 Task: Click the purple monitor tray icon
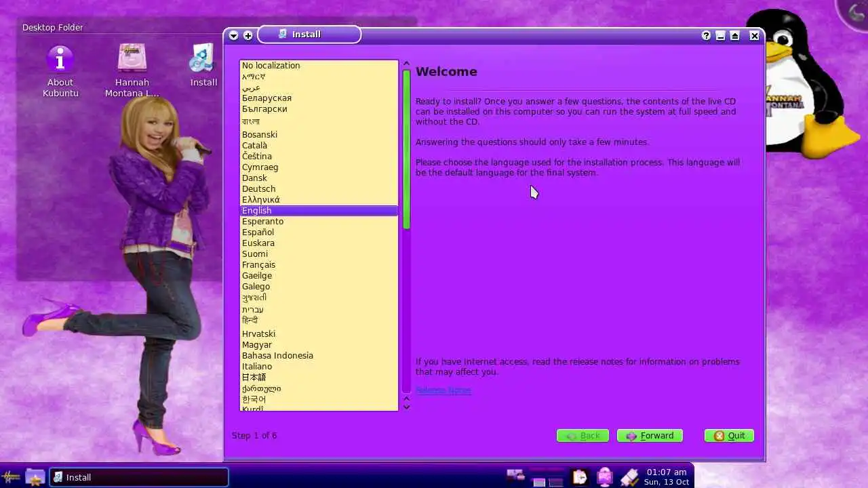pyautogui.click(x=604, y=477)
